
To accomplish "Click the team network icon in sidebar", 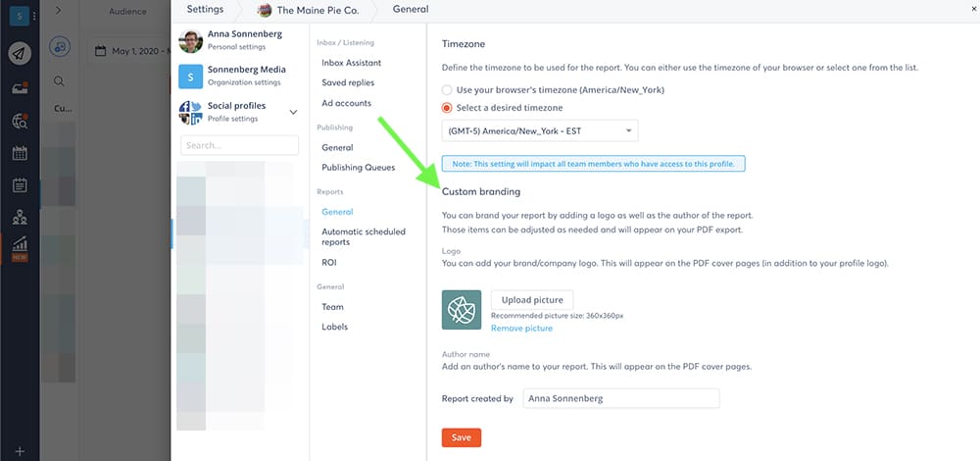I will pyautogui.click(x=20, y=218).
